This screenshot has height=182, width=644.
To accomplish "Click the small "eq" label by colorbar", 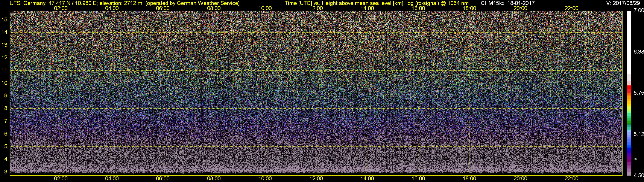I will (636, 159).
